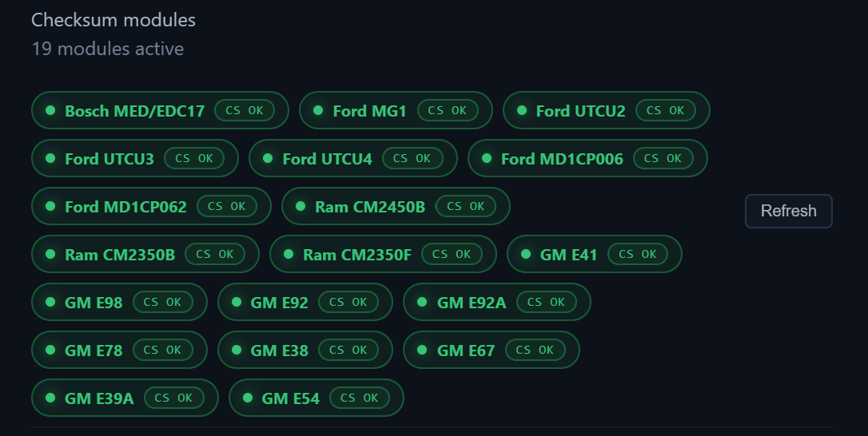The width and height of the screenshot is (868, 436).
Task: Click the CS OK badge beside GM E38
Action: [x=348, y=350]
